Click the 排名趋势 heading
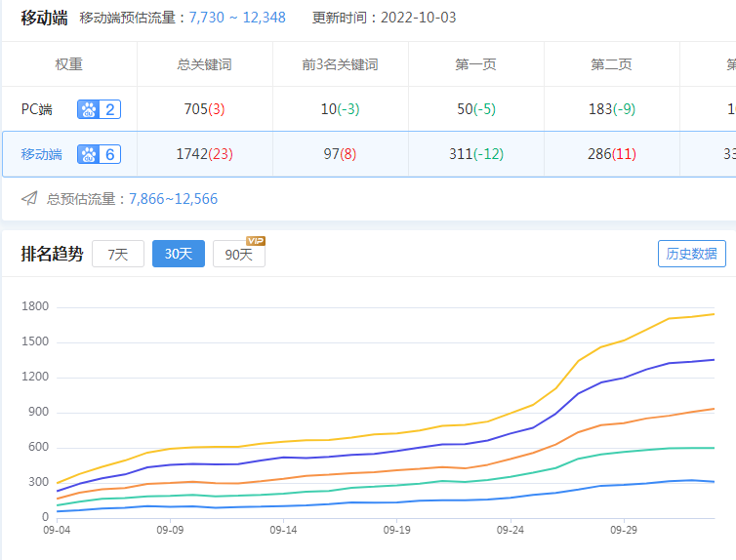Image resolution: width=736 pixels, height=560 pixels. tap(52, 254)
